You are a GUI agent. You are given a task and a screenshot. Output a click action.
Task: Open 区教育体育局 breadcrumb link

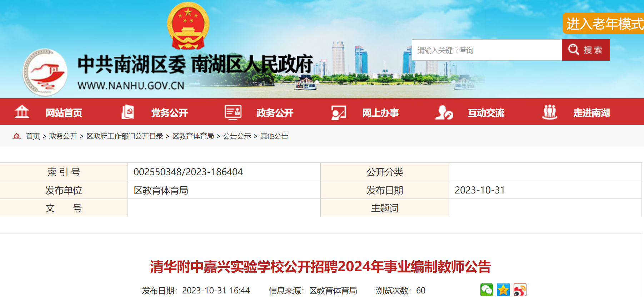click(x=193, y=136)
